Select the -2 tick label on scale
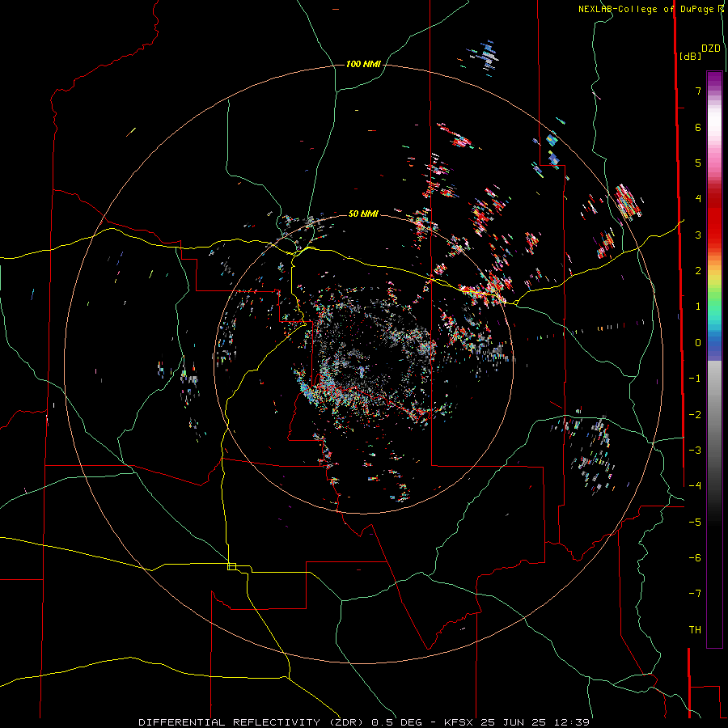This screenshot has width=728, height=728. [695, 415]
